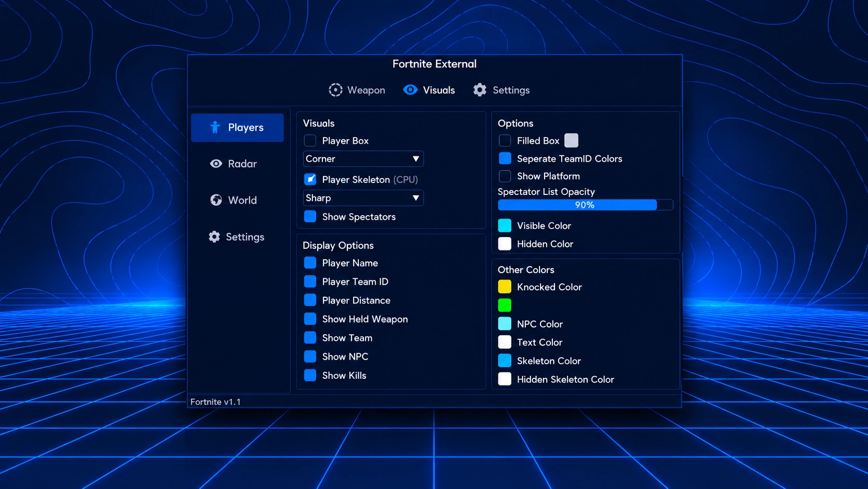Enable the Show Platform checkbox
Screen dimensions: 868x489
tap(505, 176)
